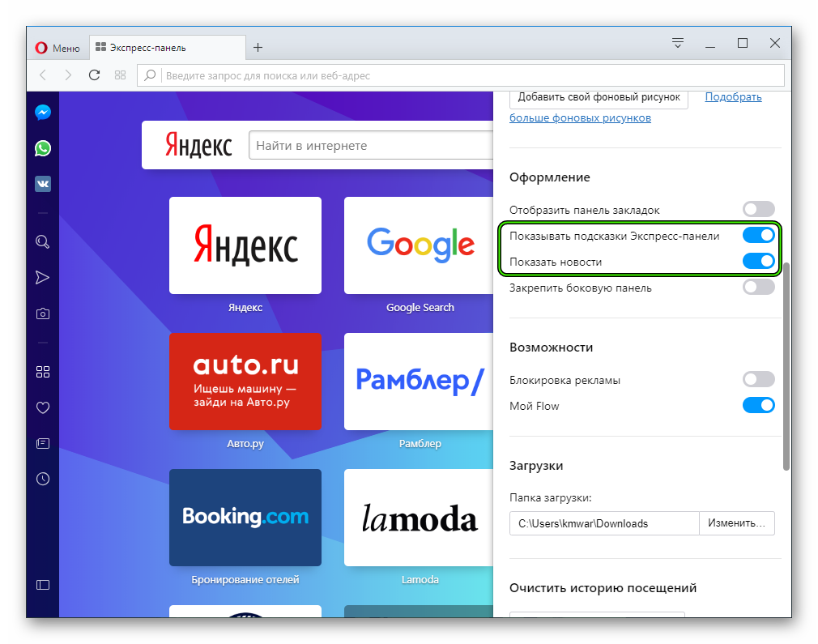Open the Меню main menu

click(58, 48)
